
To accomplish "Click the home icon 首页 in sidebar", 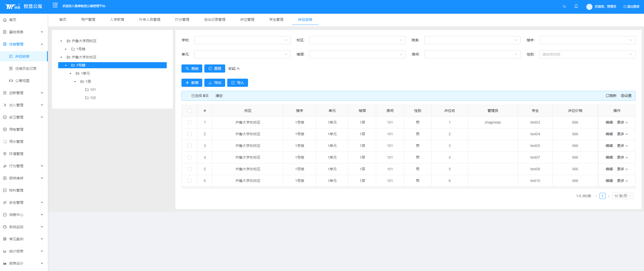I will 5,20.
